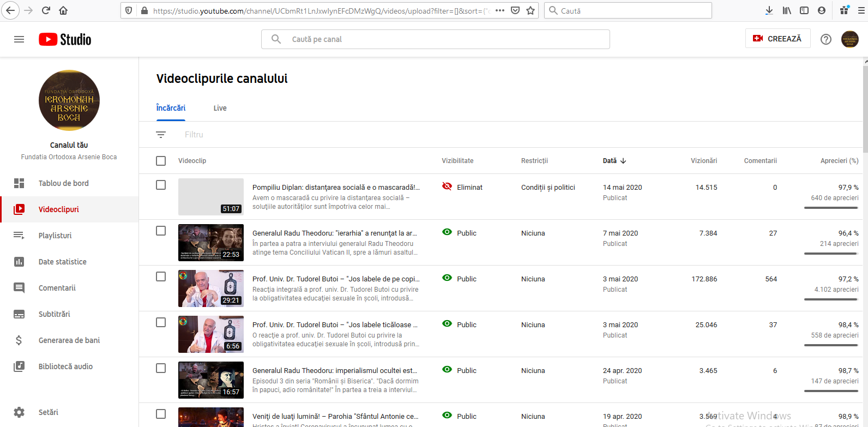This screenshot has height=427, width=868.
Task: Click like-ratio bar of Pompiliu video
Action: click(x=831, y=207)
